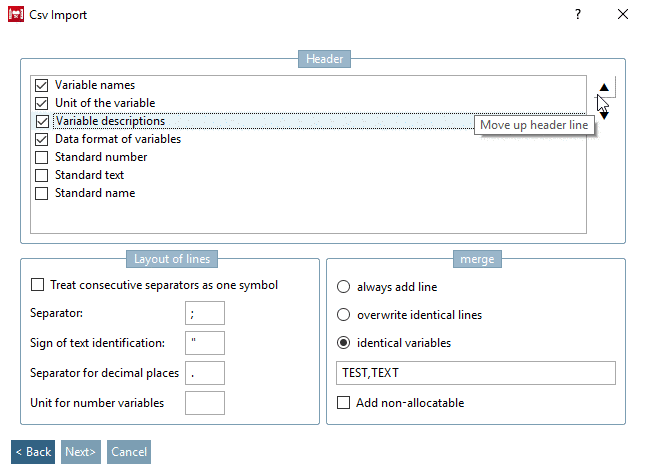The width and height of the screenshot is (645, 473).
Task: Check the Standard name checkbox
Action: coord(42,193)
